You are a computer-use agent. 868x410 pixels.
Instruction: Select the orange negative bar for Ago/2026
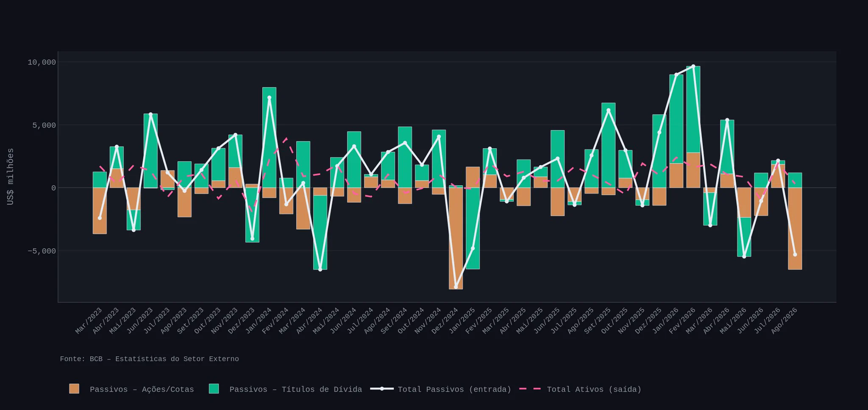click(x=795, y=228)
